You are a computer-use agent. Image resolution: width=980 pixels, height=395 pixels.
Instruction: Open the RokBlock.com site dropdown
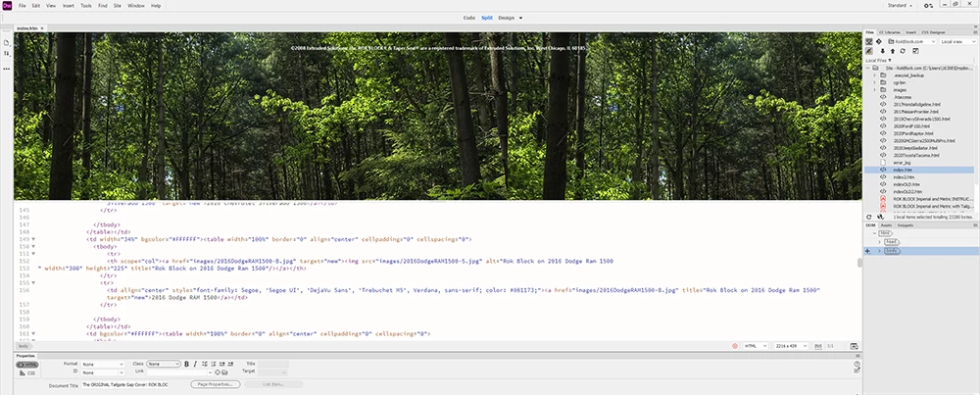pyautogui.click(x=911, y=41)
